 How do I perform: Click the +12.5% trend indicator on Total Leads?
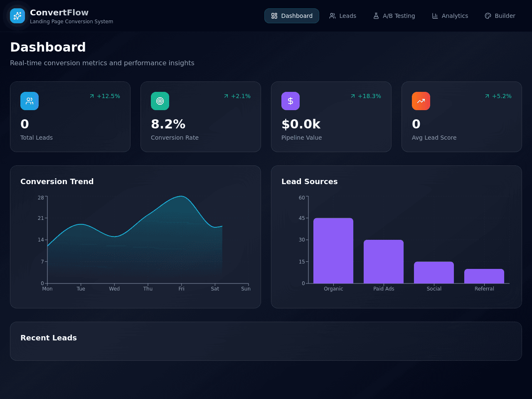click(105, 96)
